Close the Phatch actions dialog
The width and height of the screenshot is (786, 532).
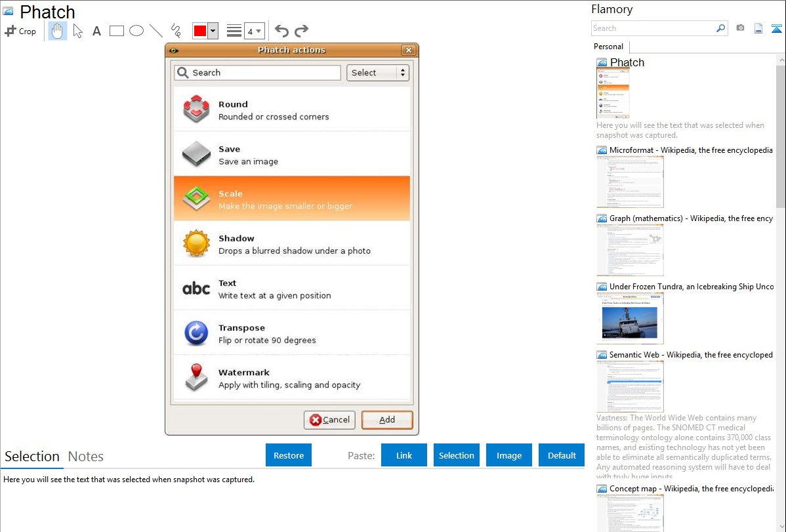tap(409, 50)
